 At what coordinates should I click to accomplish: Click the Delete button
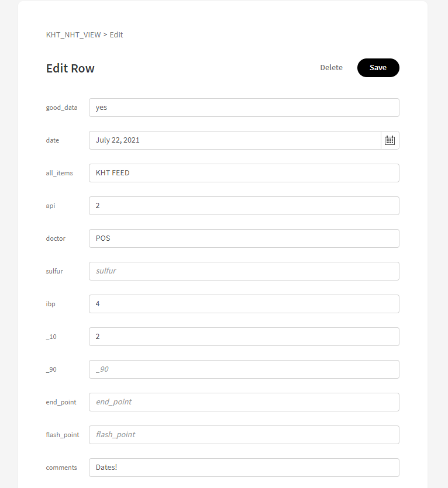coord(331,67)
